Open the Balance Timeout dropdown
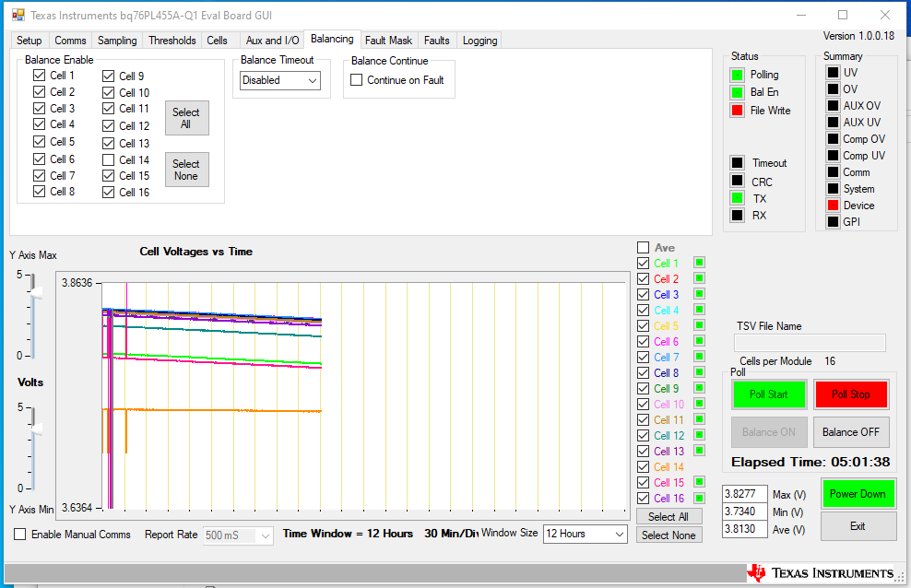Viewport: 911px width, 588px height. [311, 80]
